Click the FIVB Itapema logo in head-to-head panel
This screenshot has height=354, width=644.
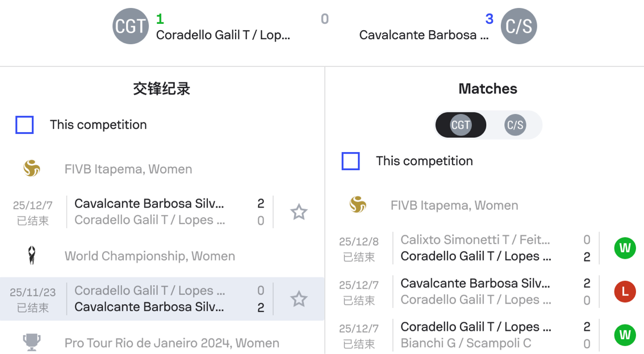click(32, 169)
